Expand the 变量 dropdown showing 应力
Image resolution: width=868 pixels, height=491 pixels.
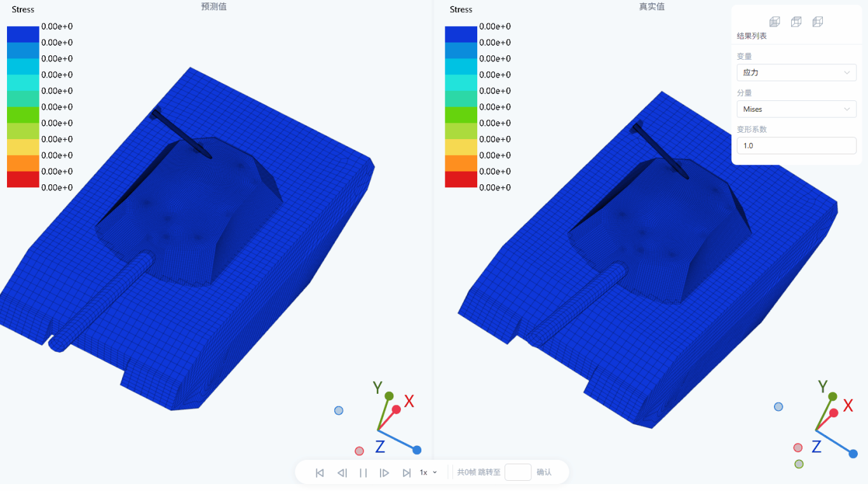(x=796, y=72)
